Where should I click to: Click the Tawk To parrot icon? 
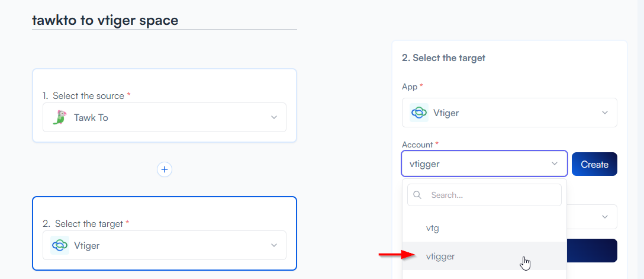59,117
